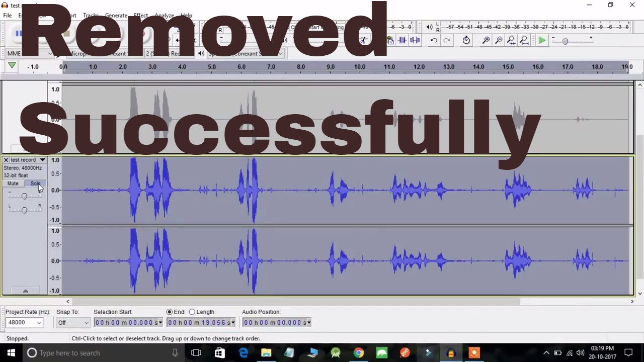Close the test record track with X

pos(6,160)
